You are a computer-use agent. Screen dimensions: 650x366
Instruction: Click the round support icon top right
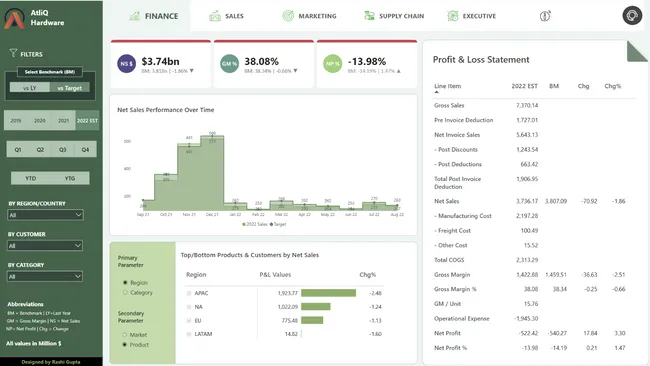click(632, 15)
